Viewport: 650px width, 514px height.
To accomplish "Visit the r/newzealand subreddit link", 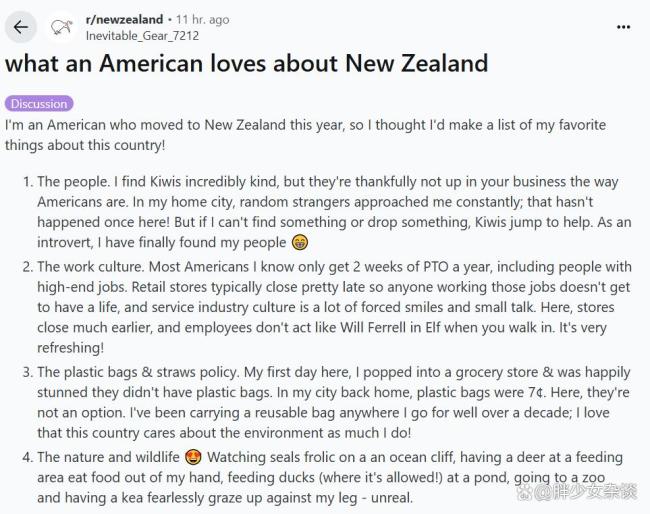I will (x=124, y=19).
